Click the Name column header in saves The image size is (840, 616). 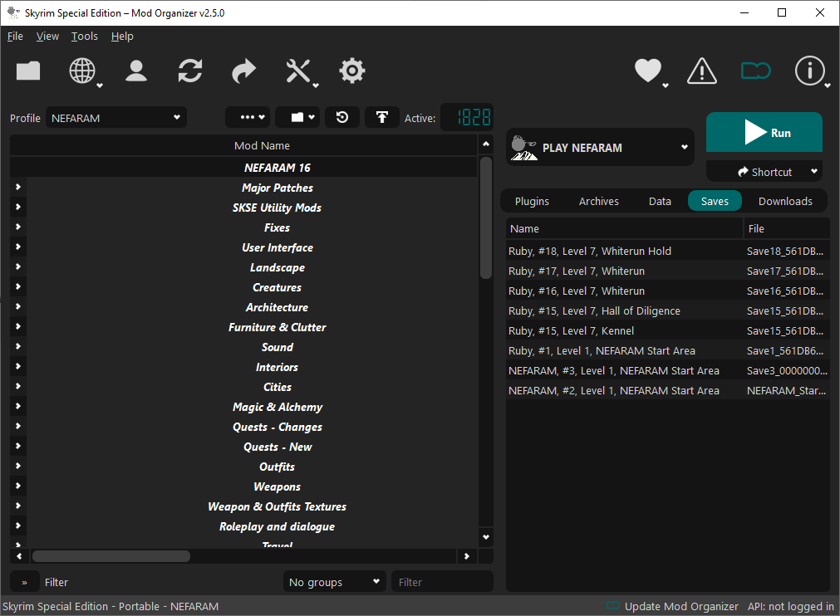[x=624, y=228]
